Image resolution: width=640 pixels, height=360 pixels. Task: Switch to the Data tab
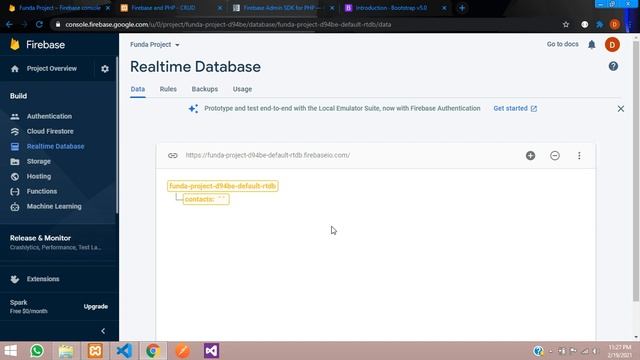(x=138, y=89)
